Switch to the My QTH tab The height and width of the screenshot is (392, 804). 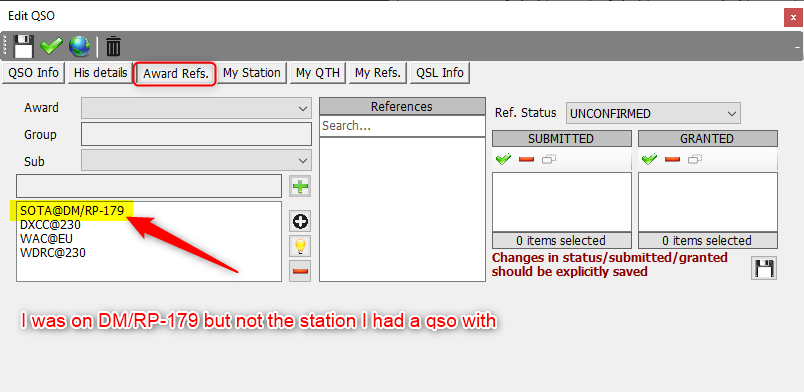click(x=318, y=73)
